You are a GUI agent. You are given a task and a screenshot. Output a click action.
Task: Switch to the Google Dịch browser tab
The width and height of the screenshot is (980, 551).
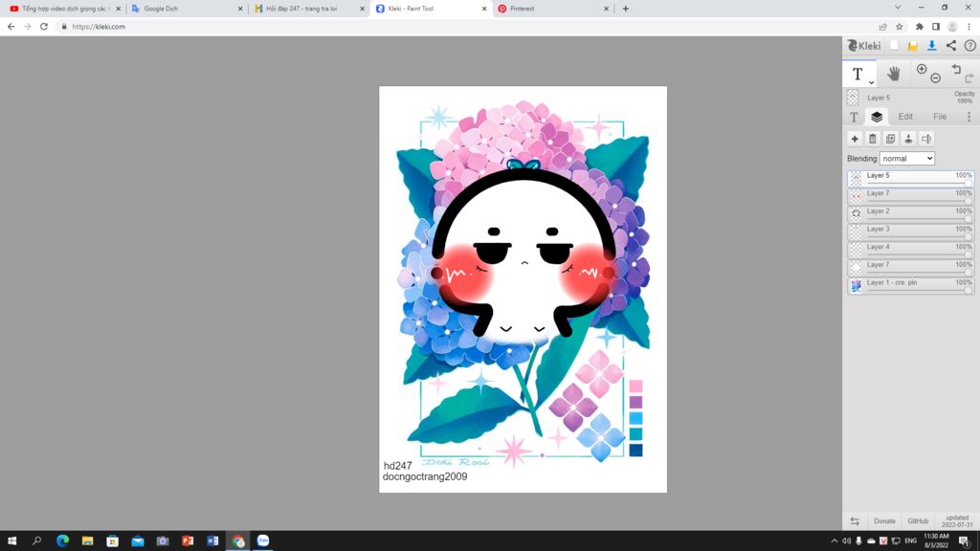tap(187, 9)
